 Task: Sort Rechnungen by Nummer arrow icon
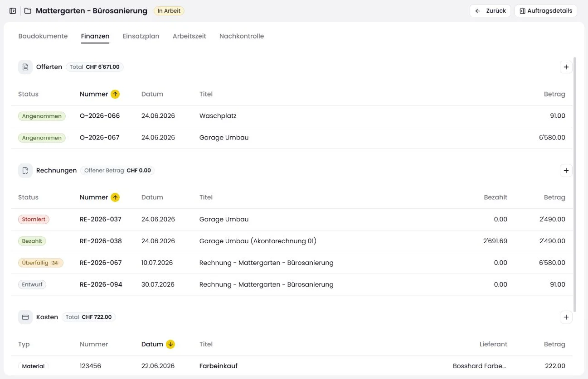[115, 197]
